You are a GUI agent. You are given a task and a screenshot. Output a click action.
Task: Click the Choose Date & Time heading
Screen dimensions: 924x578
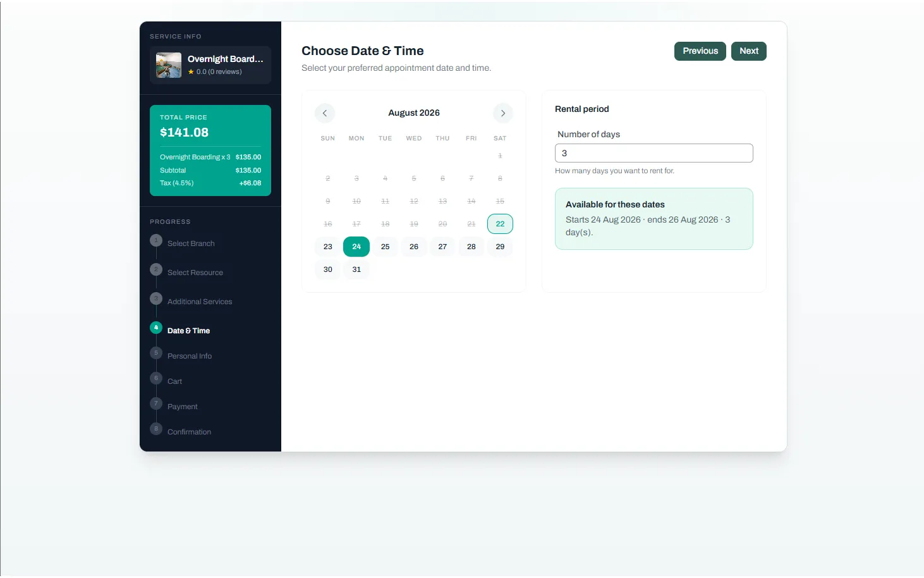coord(362,51)
